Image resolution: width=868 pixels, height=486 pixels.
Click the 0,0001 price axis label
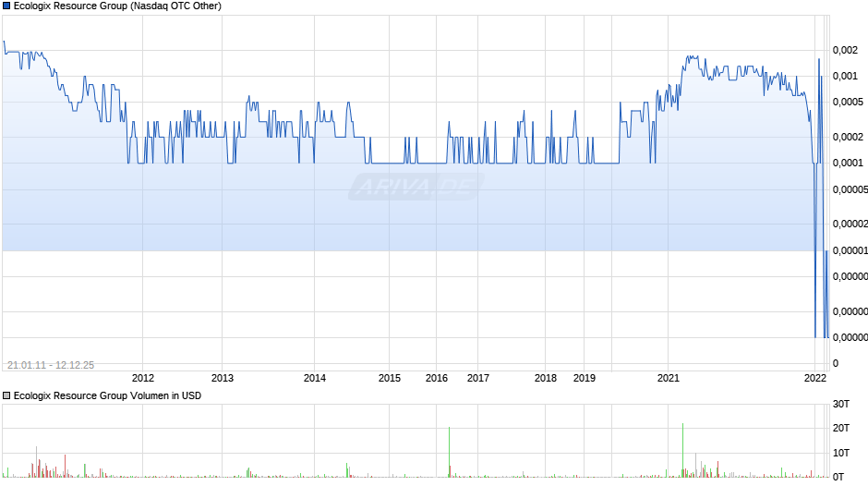point(848,163)
